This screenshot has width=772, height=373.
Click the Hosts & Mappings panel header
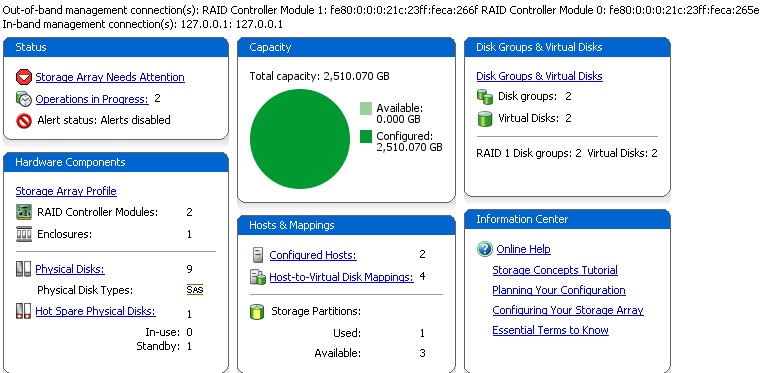click(346, 225)
